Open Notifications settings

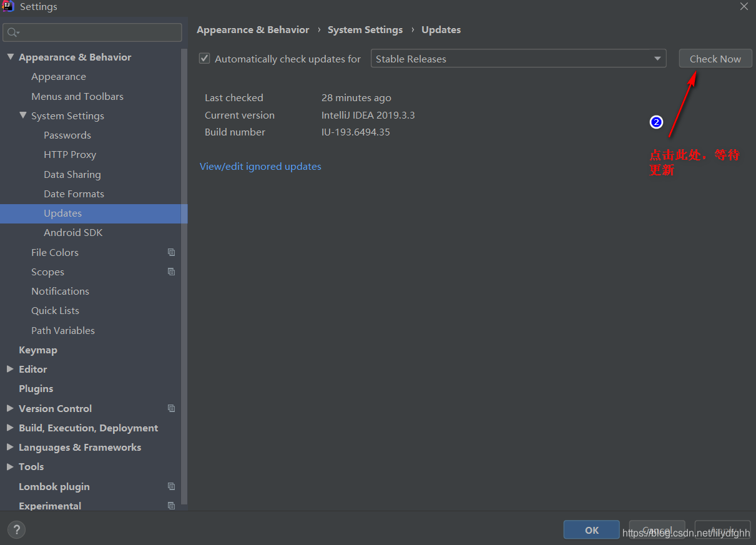(60, 291)
